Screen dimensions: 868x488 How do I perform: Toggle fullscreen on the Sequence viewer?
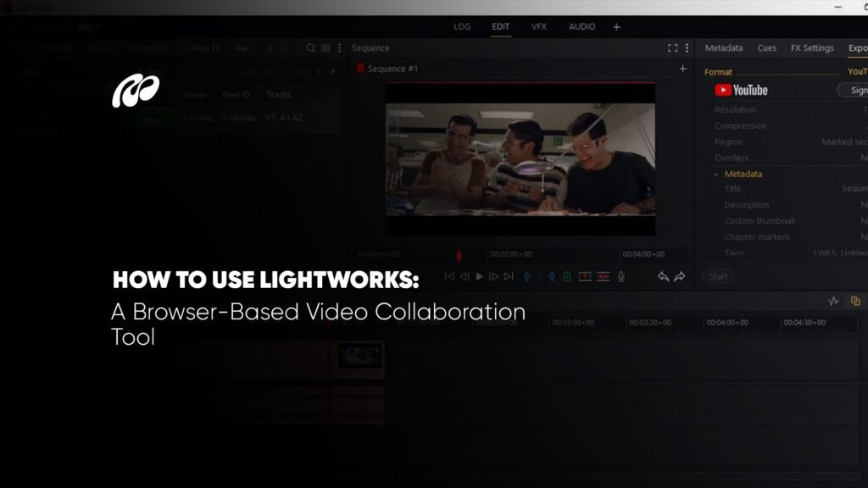point(673,48)
